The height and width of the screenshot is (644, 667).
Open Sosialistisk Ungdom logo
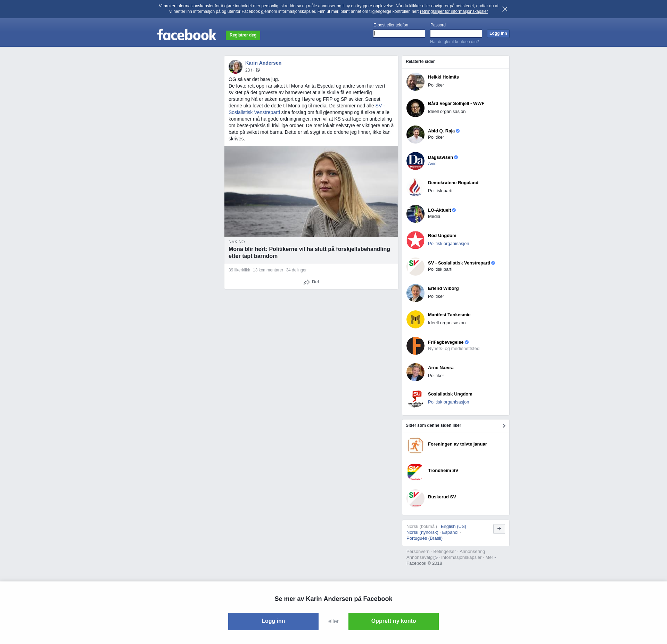[x=415, y=399]
